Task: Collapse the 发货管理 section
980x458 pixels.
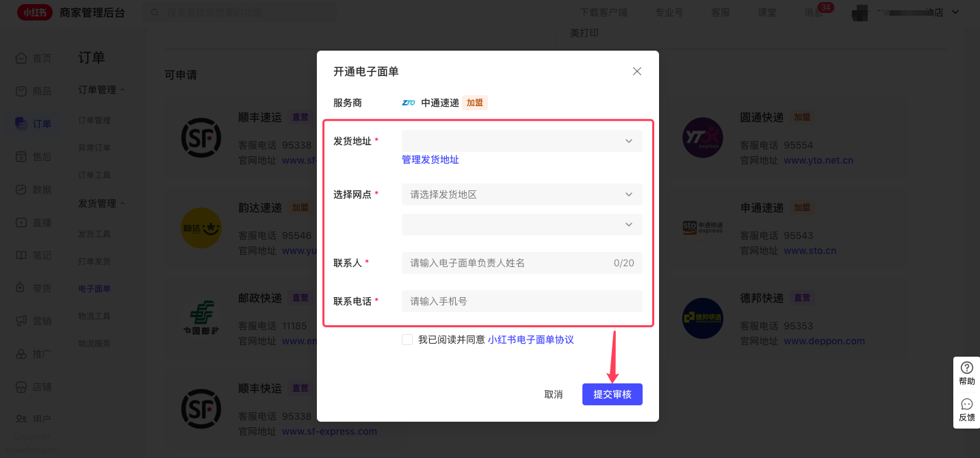Action: [122, 203]
